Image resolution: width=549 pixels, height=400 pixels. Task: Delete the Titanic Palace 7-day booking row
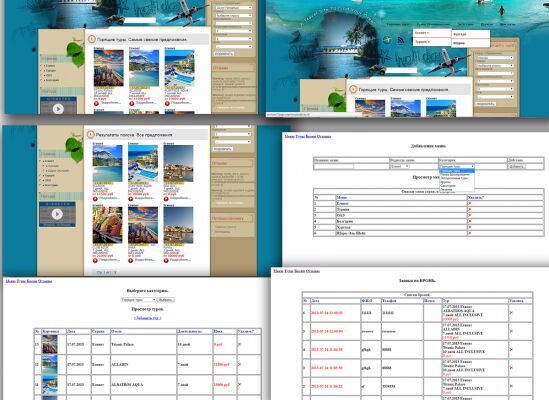(x=511, y=386)
